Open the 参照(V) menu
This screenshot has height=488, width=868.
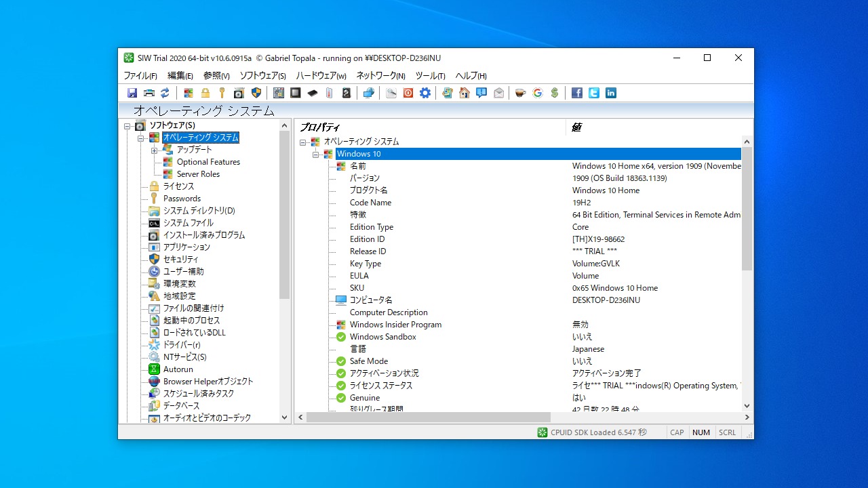pos(217,75)
